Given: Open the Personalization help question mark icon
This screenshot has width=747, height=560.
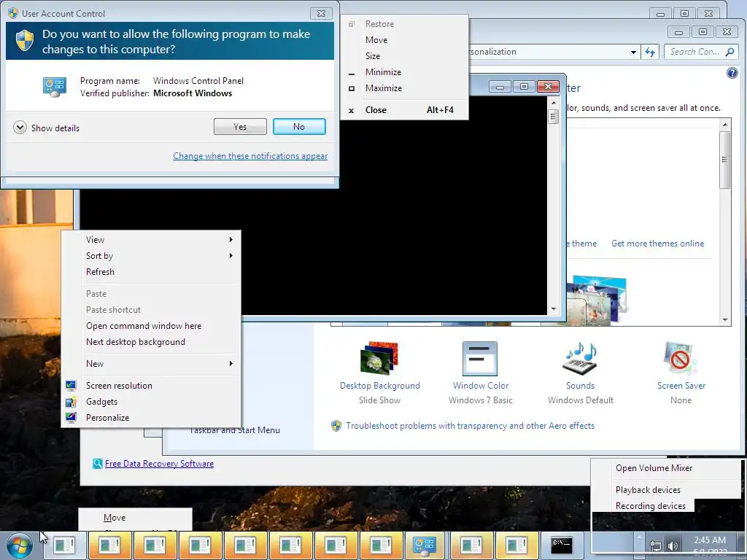Looking at the screenshot, I should (732, 73).
